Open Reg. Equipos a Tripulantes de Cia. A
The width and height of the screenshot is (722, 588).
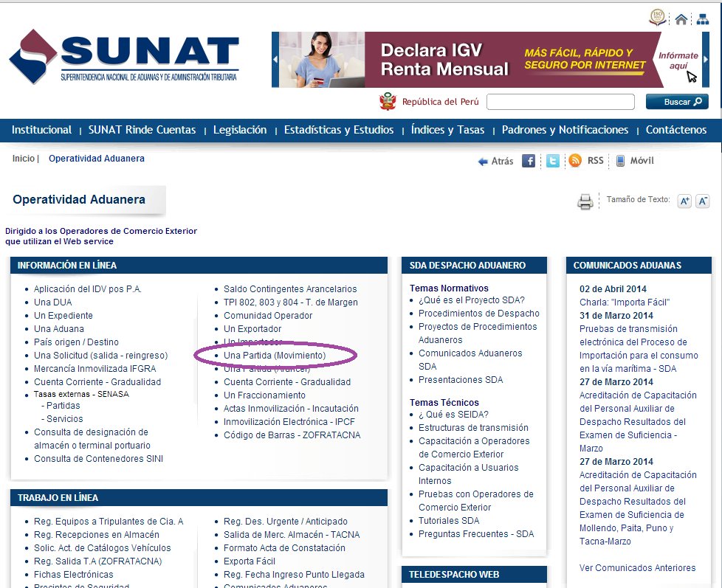coord(109,522)
